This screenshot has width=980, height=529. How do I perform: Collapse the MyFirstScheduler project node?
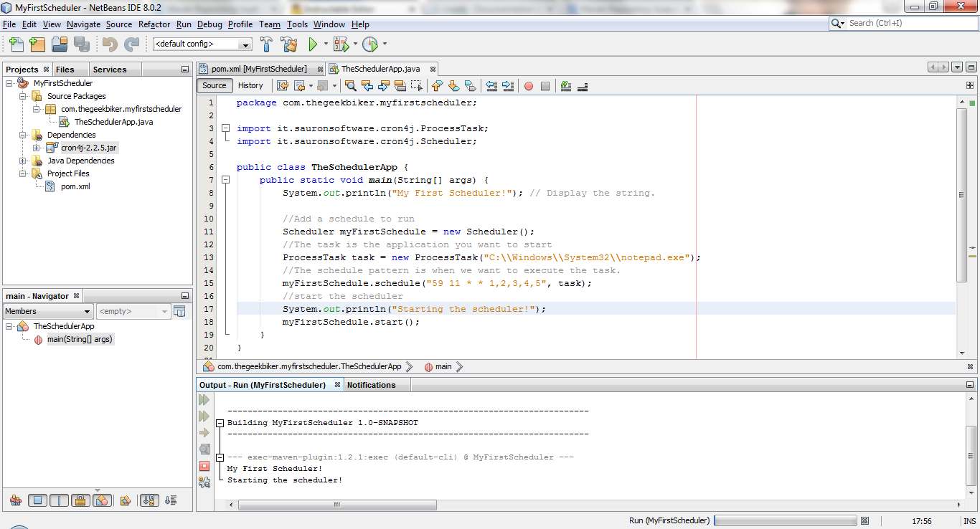(9, 83)
